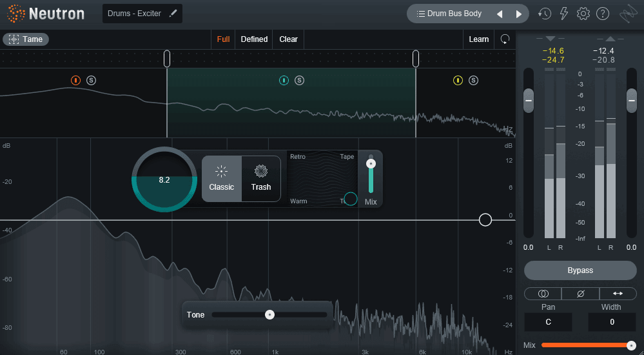Open the preset list icon beside Drum Bus Body

coord(420,14)
